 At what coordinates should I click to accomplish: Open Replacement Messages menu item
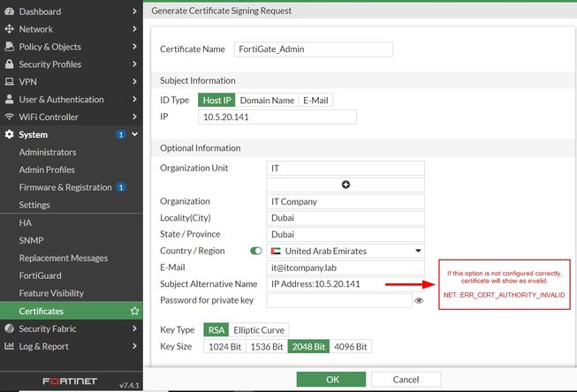[x=64, y=258]
